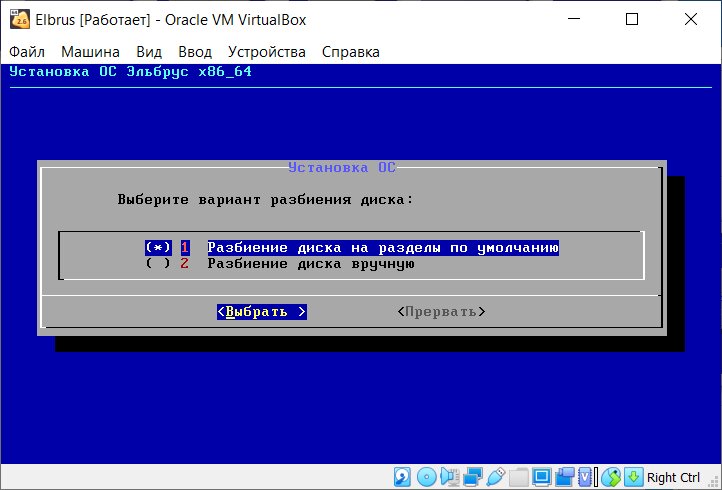Minimize the VirtualBox window
Screen dimensions: 722x490
(574, 19)
